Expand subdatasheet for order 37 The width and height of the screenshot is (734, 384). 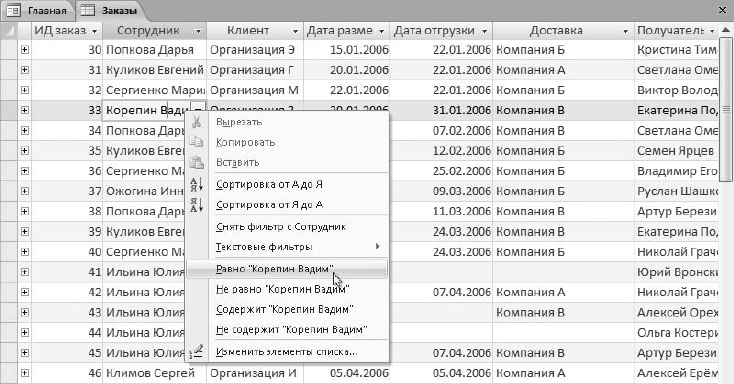click(25, 191)
